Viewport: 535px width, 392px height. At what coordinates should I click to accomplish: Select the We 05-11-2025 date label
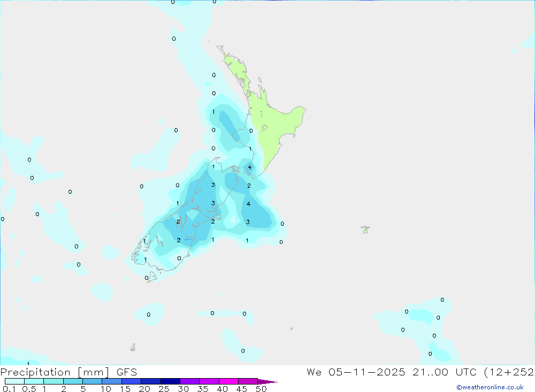[x=356, y=372]
